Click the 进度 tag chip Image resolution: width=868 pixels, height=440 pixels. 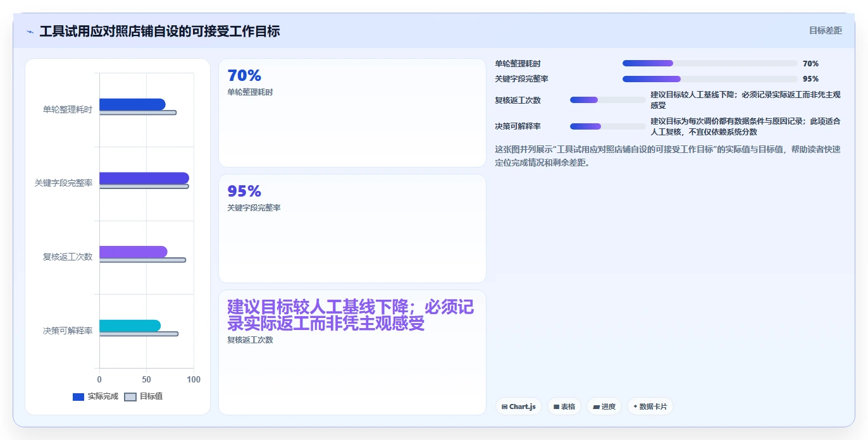click(604, 406)
